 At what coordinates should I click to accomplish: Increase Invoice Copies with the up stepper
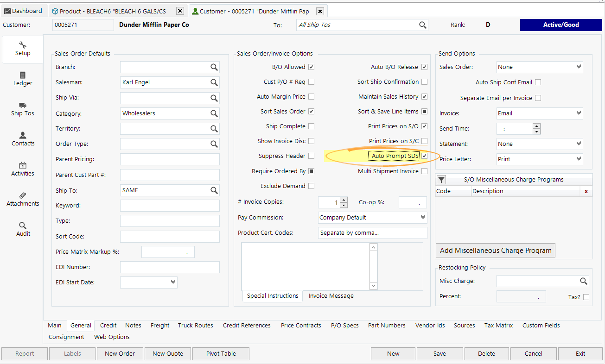tap(344, 200)
